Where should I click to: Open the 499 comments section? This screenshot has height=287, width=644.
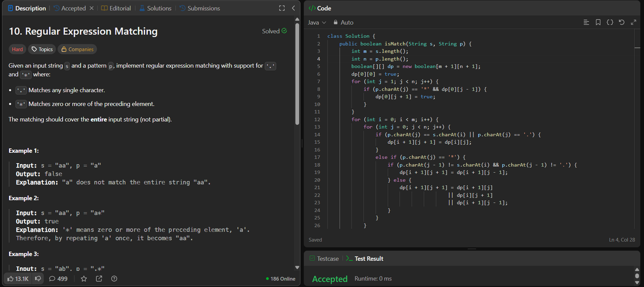(x=58, y=279)
